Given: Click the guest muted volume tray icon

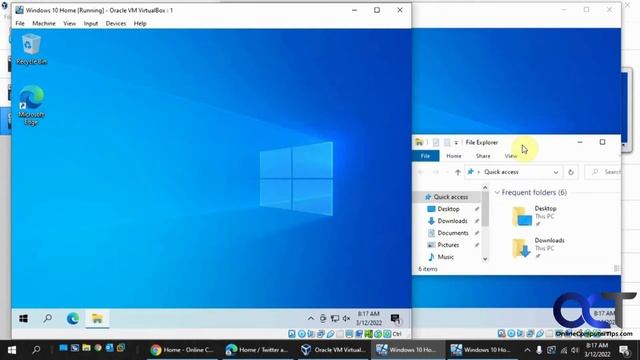Looking at the screenshot, I should tap(347, 318).
